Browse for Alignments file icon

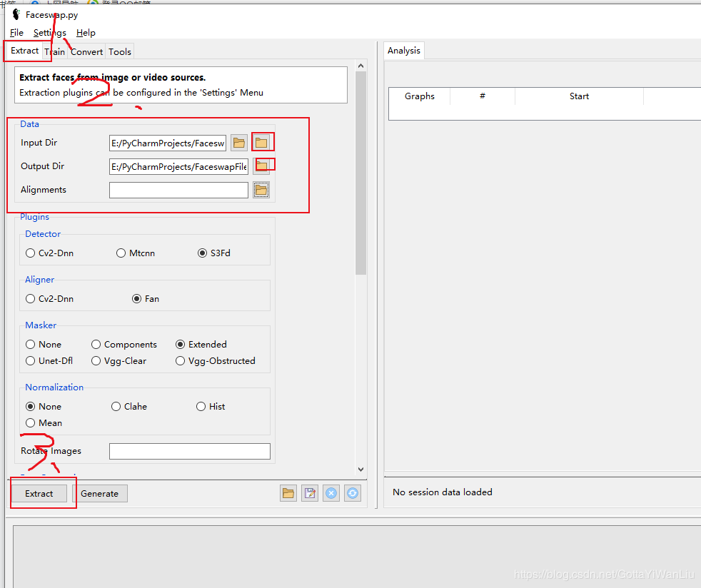coord(261,190)
